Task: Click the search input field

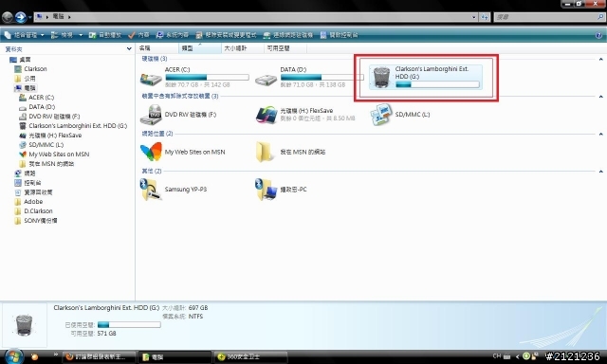Action: click(x=546, y=17)
